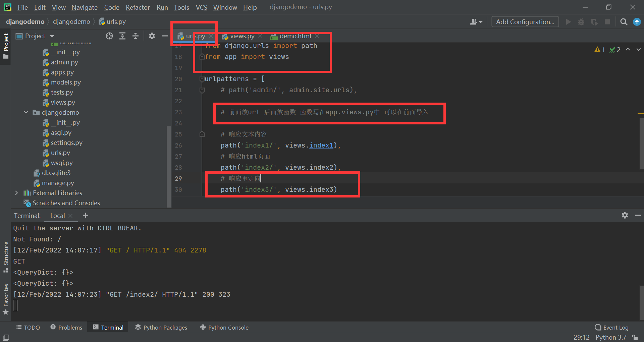This screenshot has height=342, width=644.
Task: Click urls.py breadcrumb in navigation bar
Action: pos(112,21)
